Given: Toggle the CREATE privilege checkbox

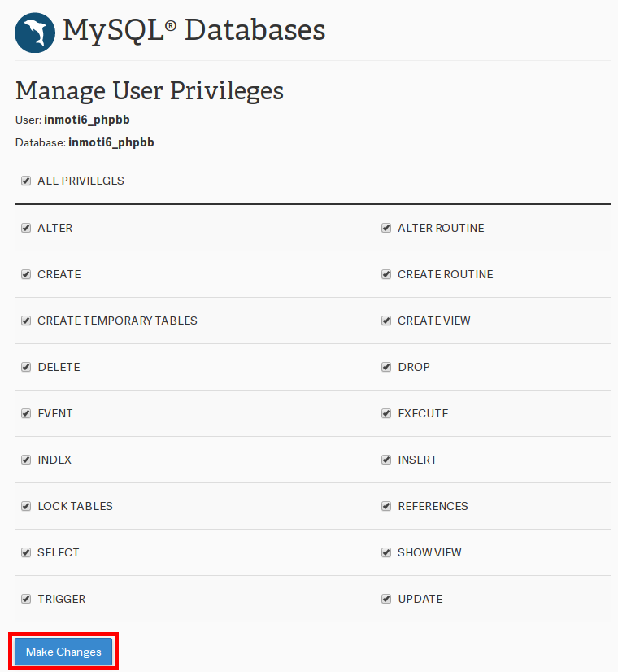Looking at the screenshot, I should pyautogui.click(x=26, y=274).
